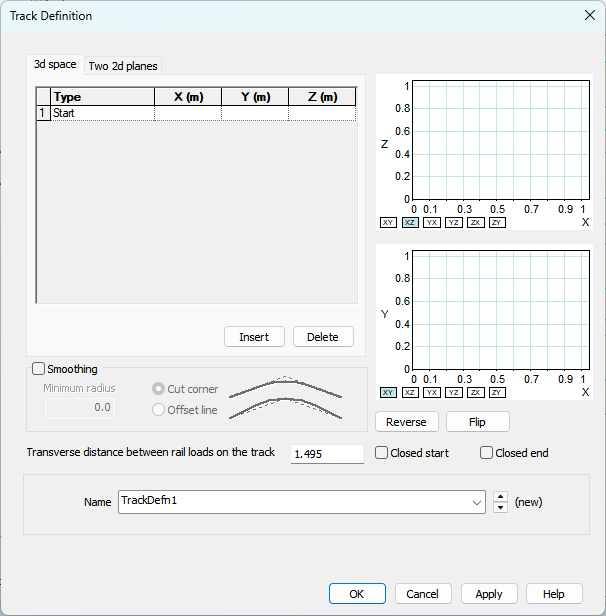Click the Name stepper down arrow

click(x=500, y=508)
